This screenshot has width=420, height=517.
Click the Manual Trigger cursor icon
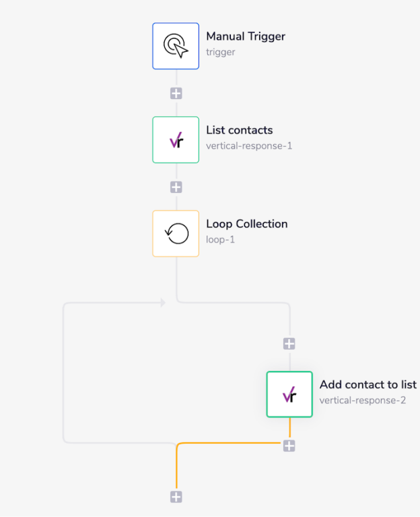click(x=176, y=46)
